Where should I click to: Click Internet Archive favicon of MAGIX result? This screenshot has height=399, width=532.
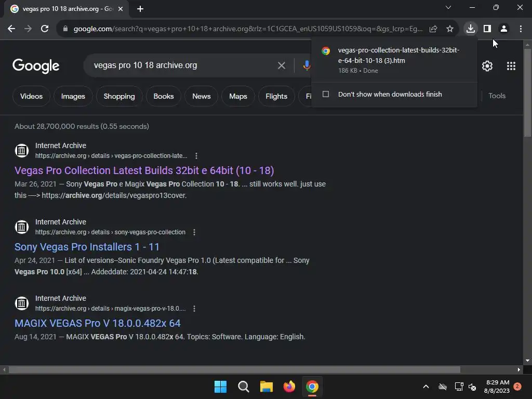click(x=22, y=303)
